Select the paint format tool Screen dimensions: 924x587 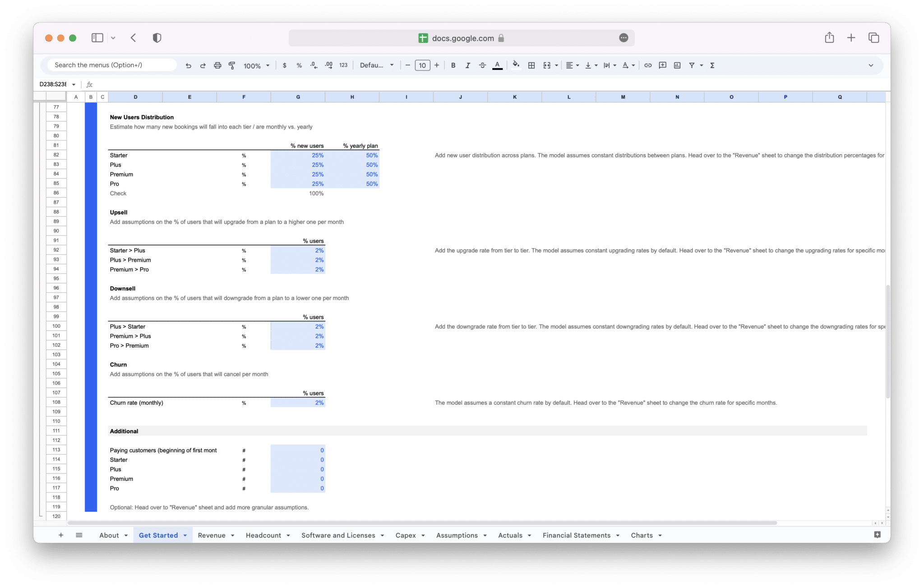click(x=231, y=65)
